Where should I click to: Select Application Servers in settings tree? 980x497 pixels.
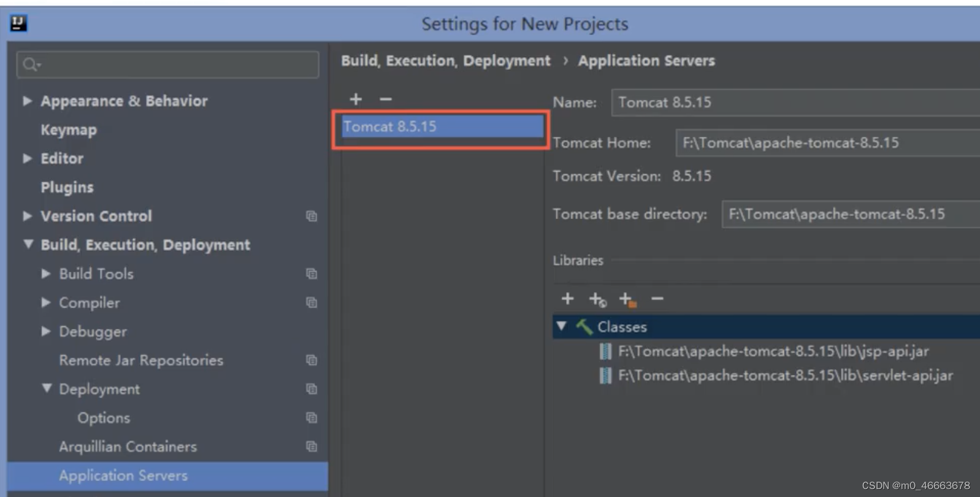coord(167,476)
